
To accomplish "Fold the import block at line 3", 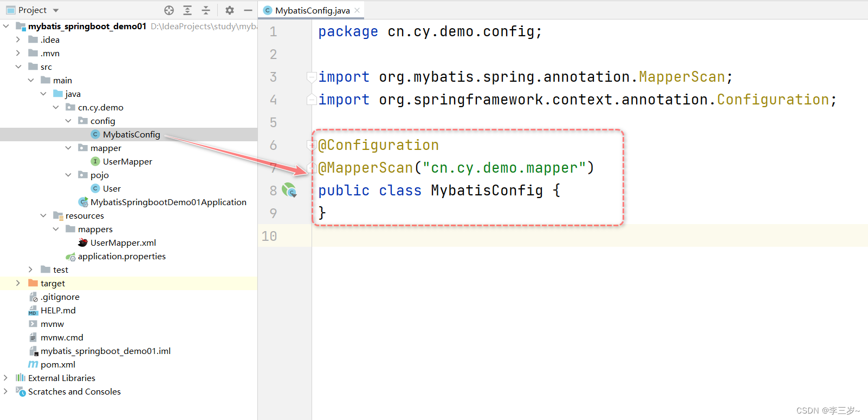I will pyautogui.click(x=312, y=77).
